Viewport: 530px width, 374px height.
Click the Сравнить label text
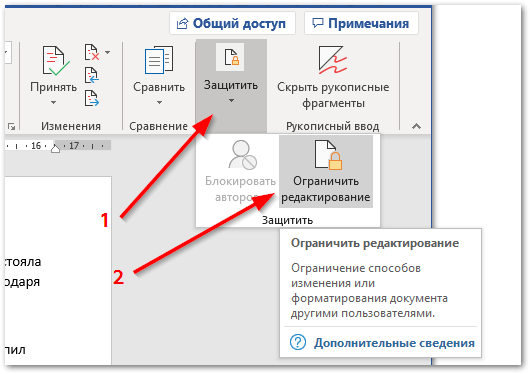click(x=159, y=87)
